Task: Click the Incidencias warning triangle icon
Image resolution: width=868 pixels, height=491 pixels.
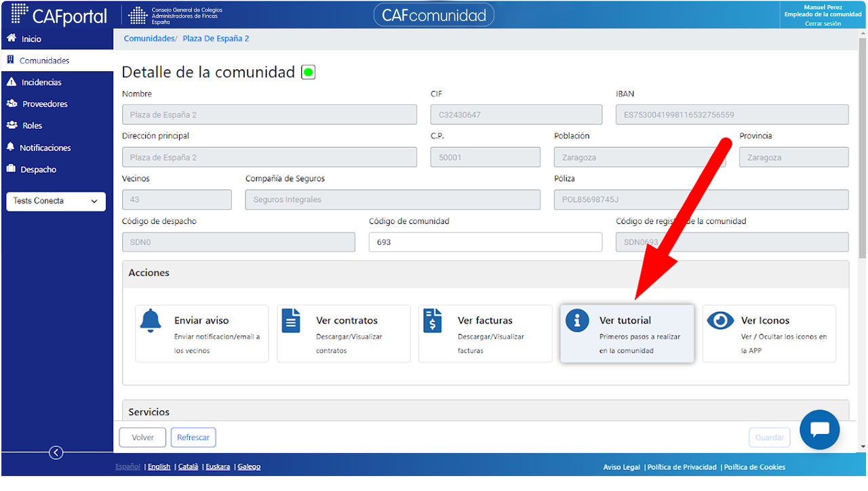Action: 12,82
